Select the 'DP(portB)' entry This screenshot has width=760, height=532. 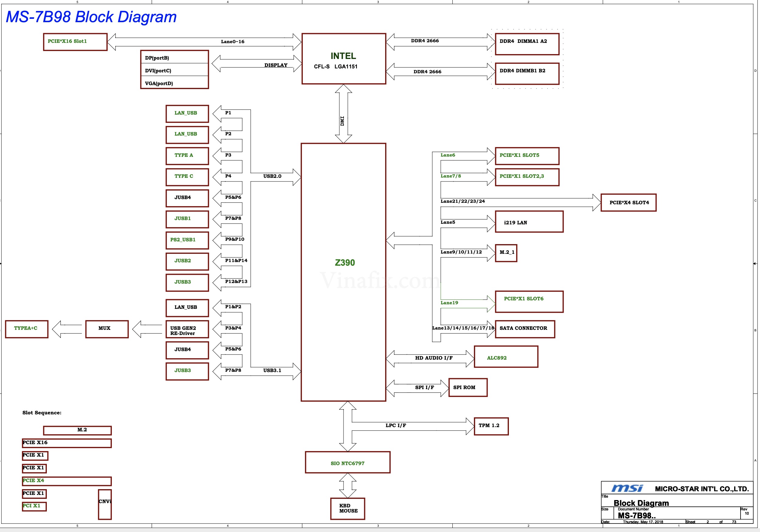pos(174,57)
